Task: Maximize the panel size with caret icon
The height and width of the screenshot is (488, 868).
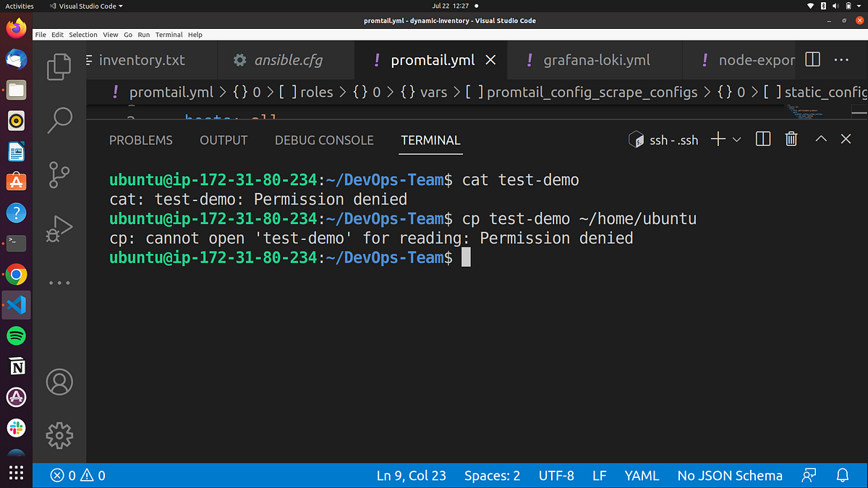Action: (x=821, y=140)
